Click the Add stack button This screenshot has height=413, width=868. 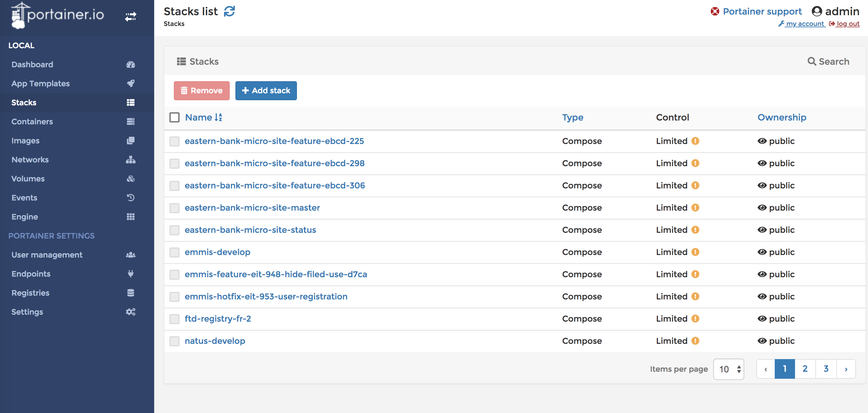266,91
